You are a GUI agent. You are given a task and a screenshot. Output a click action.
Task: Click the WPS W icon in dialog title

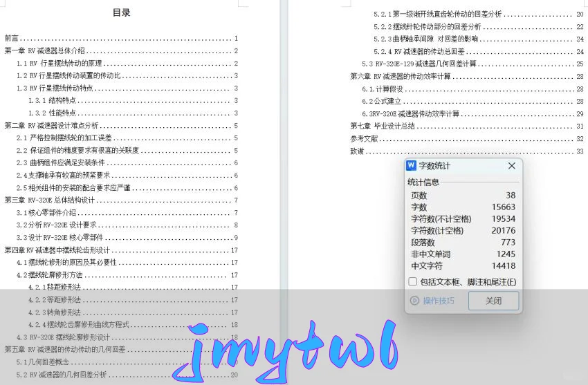[x=412, y=165]
